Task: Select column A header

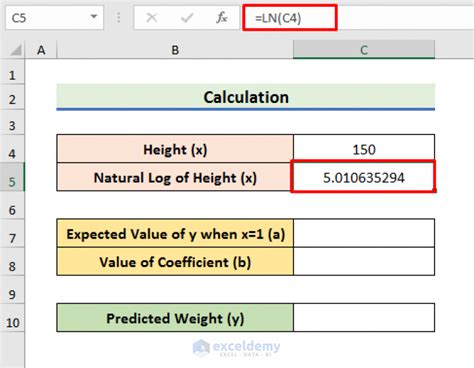Action: [x=41, y=50]
